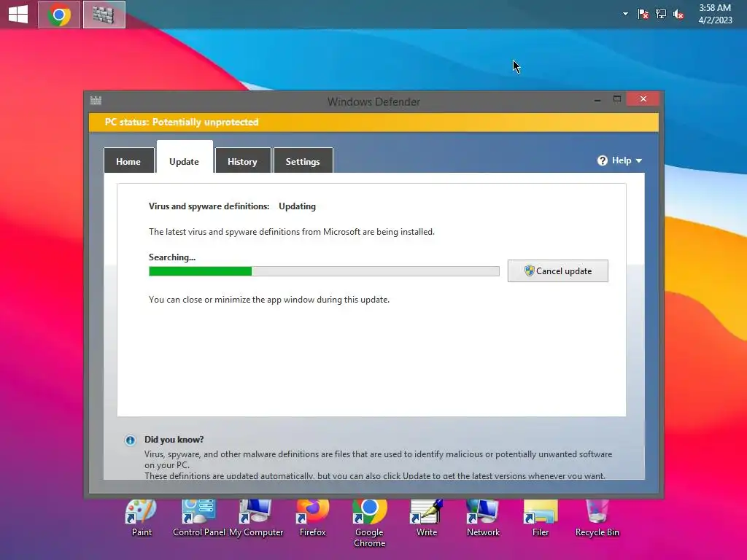Open the Paint desktop shortcut
The height and width of the screenshot is (560, 747).
[142, 518]
